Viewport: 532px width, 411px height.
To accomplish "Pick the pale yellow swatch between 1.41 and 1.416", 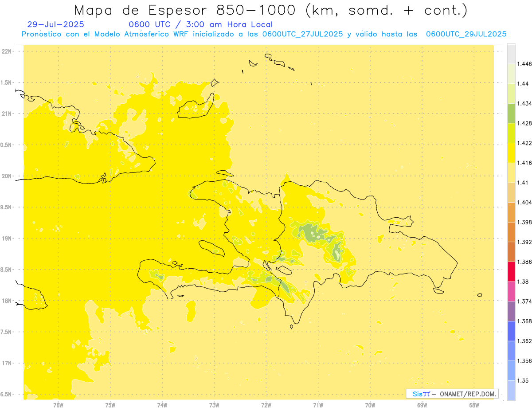I will pyautogui.click(x=511, y=172).
